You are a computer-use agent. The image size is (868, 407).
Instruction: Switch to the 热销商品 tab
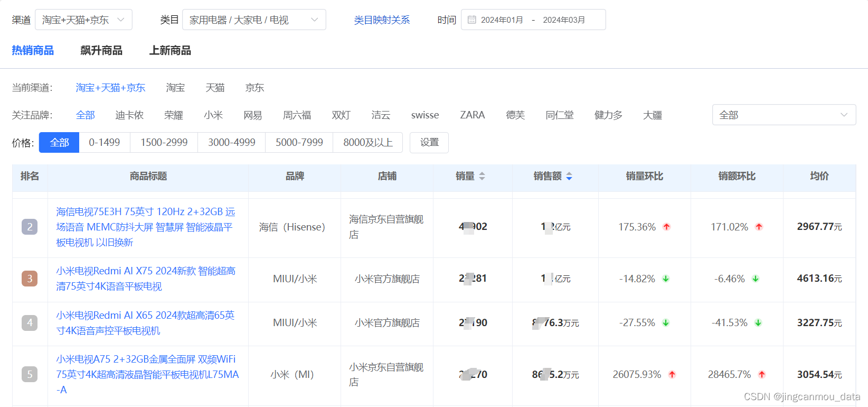[x=33, y=50]
